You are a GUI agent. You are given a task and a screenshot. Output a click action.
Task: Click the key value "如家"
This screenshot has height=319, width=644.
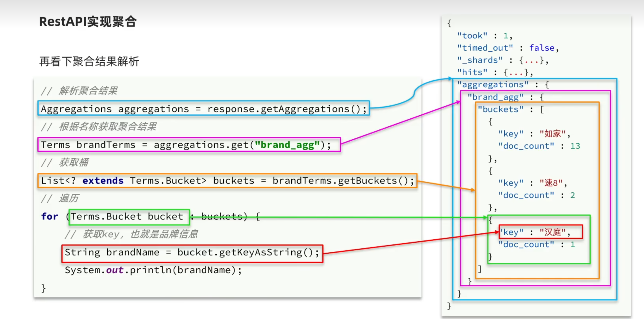552,134
